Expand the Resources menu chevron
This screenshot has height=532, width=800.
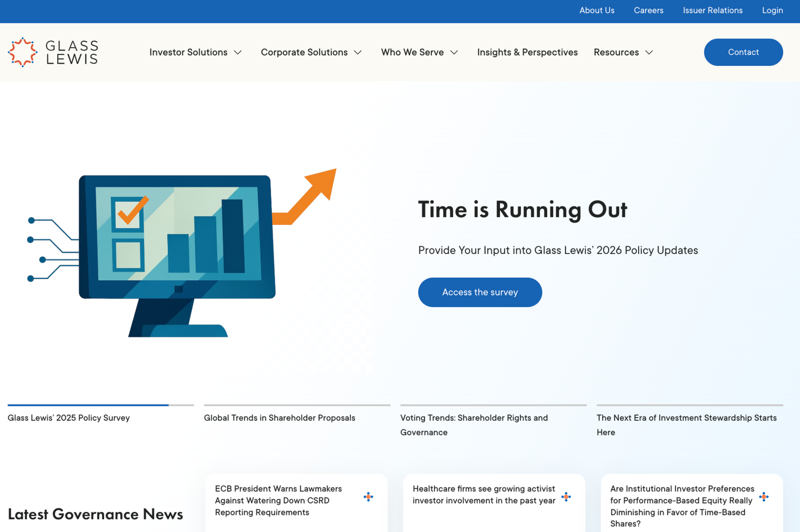coord(649,53)
